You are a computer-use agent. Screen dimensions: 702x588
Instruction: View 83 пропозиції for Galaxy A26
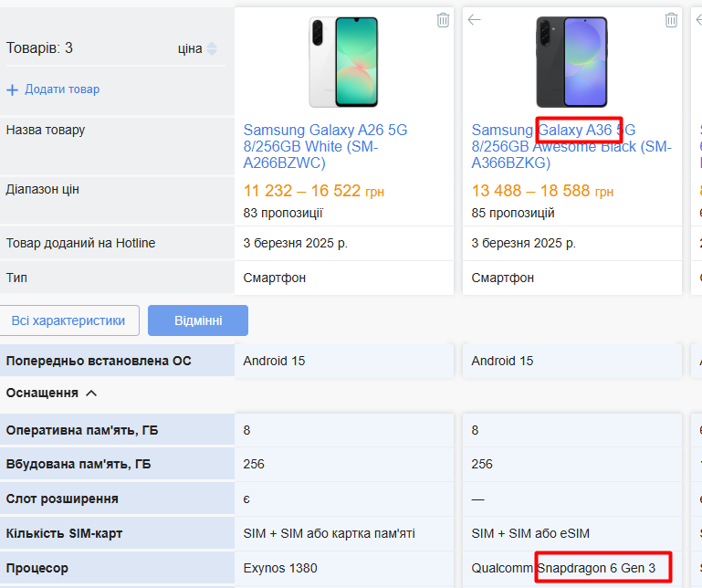tap(283, 213)
